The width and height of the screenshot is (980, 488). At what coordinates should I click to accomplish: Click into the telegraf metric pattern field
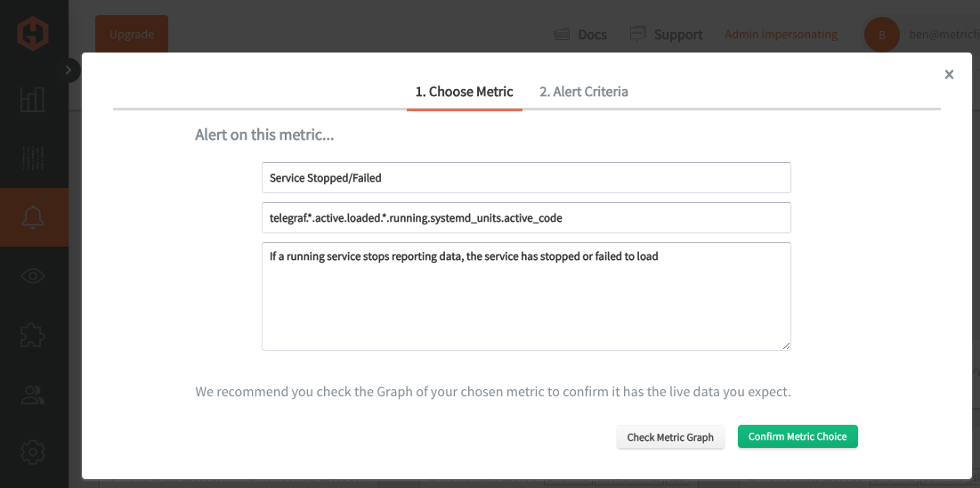525,217
